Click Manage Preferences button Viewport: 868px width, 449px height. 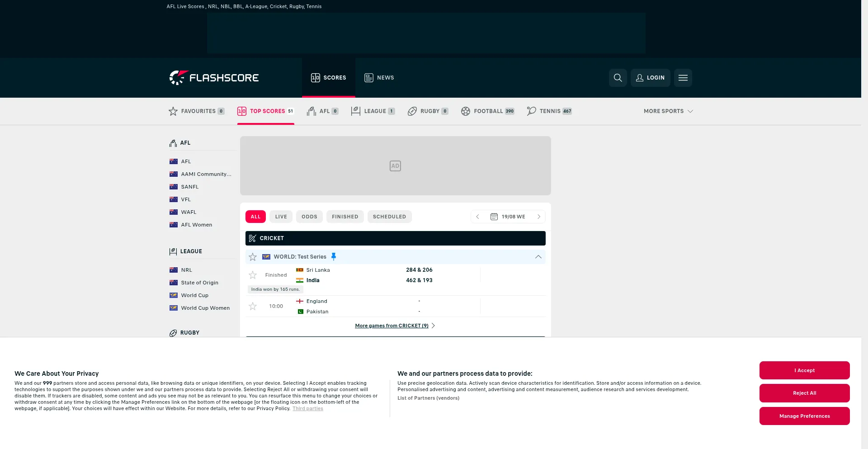[x=804, y=416]
